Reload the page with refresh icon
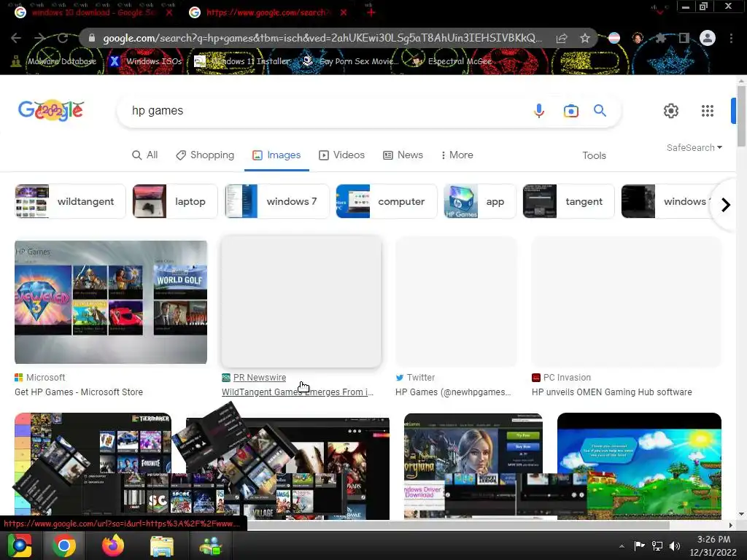 (x=63, y=38)
